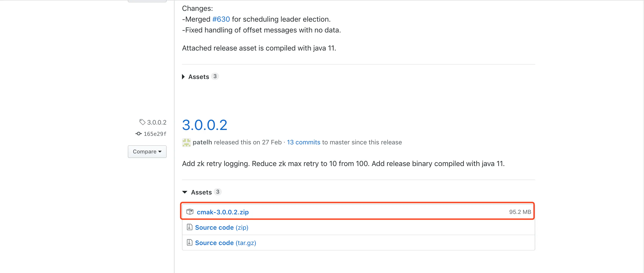Click the commit icon beside 165e29f

pos(138,134)
